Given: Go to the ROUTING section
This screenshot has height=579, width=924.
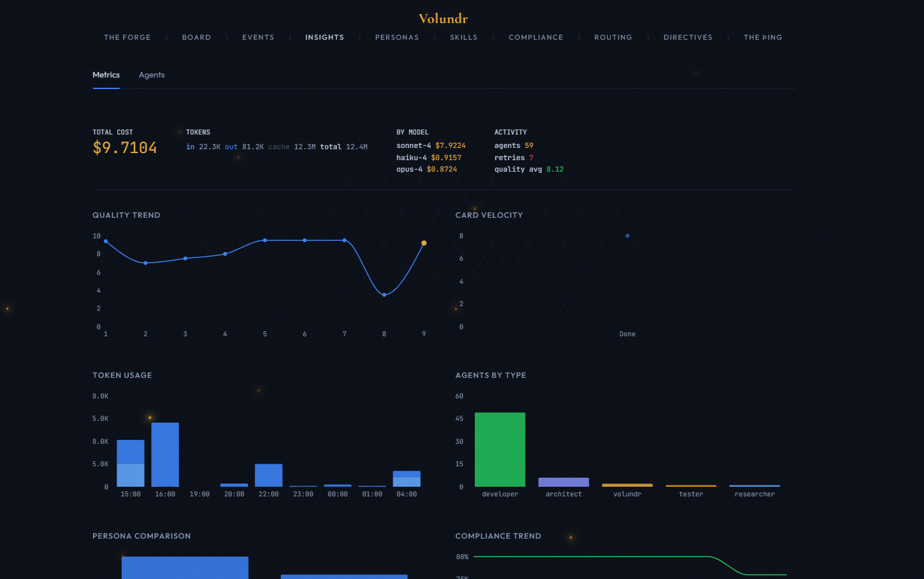Looking at the screenshot, I should [613, 37].
